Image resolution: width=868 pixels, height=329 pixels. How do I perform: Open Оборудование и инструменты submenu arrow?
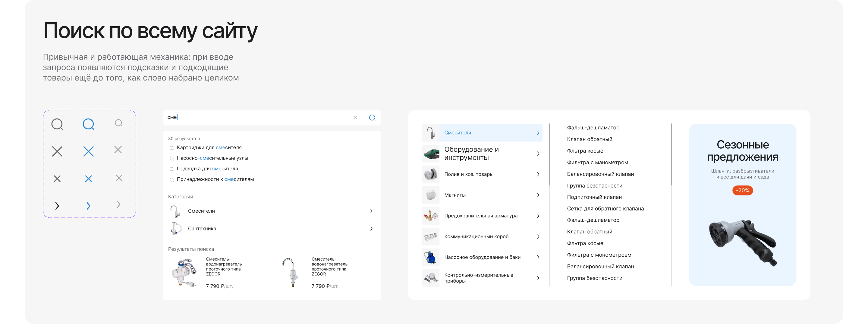(538, 154)
